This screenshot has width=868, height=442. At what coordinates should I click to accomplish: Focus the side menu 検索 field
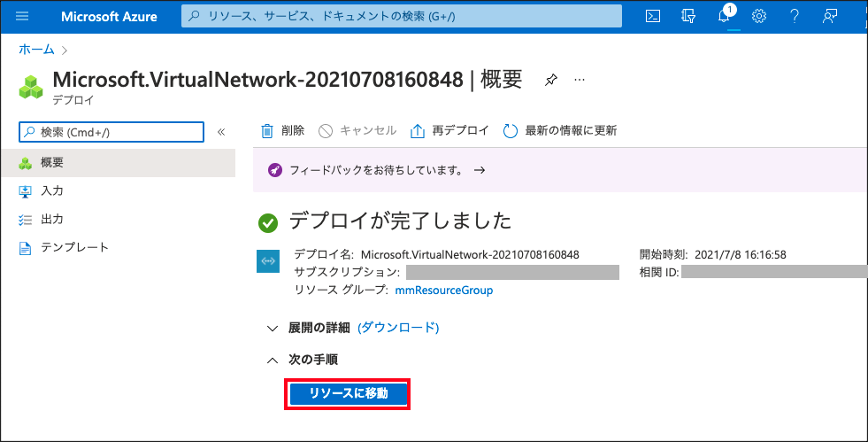(x=111, y=132)
